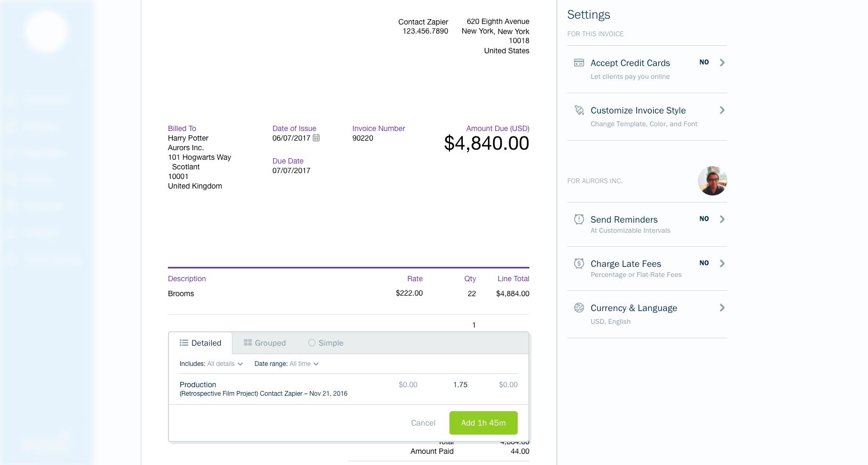The width and height of the screenshot is (868, 465).
Task: Click the Aurors Inc. client avatar photo
Action: point(712,181)
